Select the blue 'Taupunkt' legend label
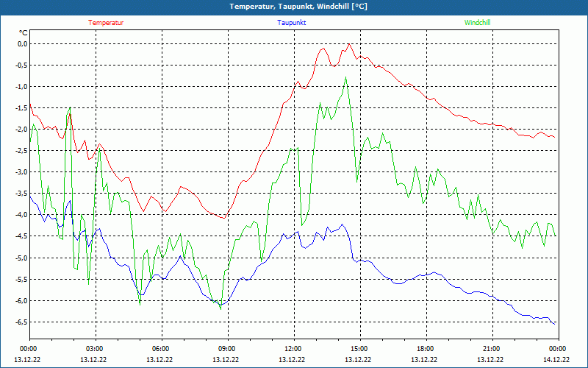This screenshot has width=588, height=368. [x=291, y=23]
